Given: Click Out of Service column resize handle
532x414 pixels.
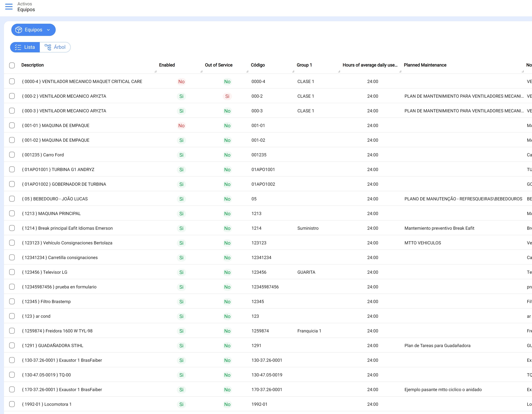Looking at the screenshot, I should click(x=247, y=72).
